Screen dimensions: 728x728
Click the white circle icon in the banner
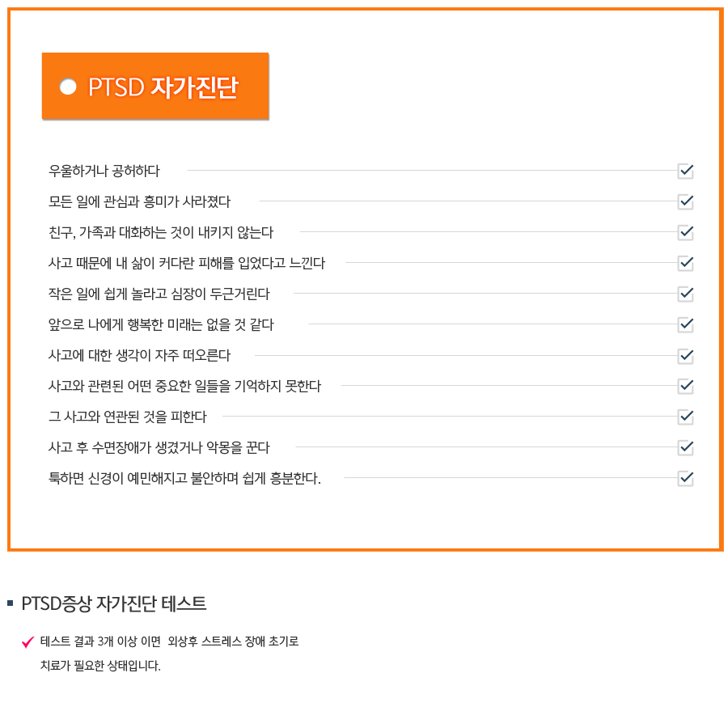click(x=68, y=87)
